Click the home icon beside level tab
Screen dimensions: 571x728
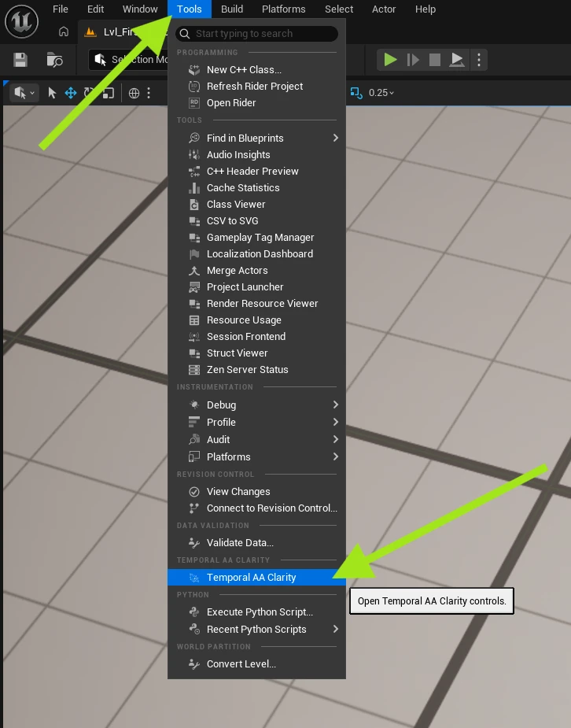[x=64, y=31]
